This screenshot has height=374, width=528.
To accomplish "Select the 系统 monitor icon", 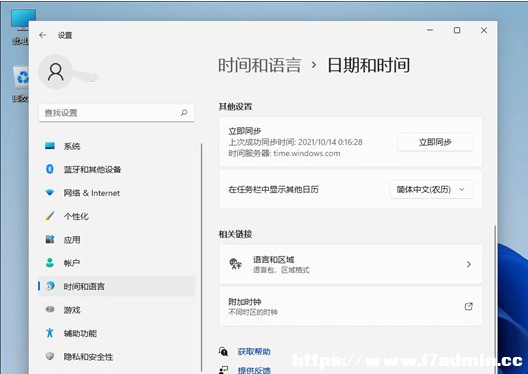I will [50, 146].
